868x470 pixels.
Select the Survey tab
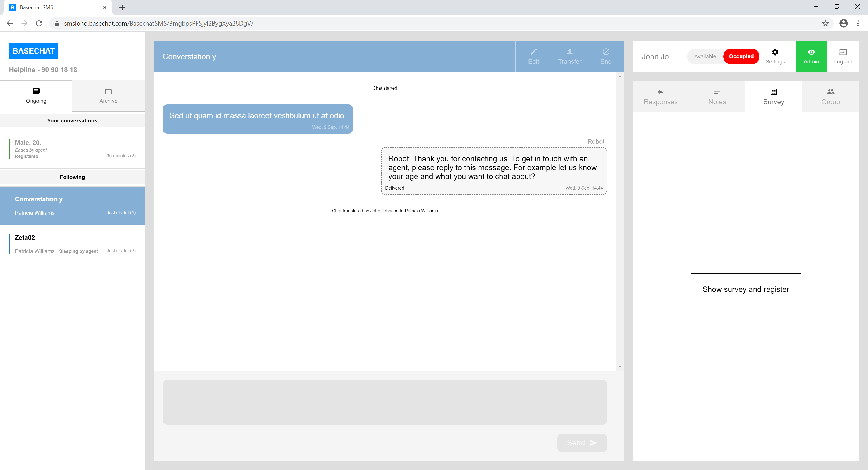click(x=774, y=97)
